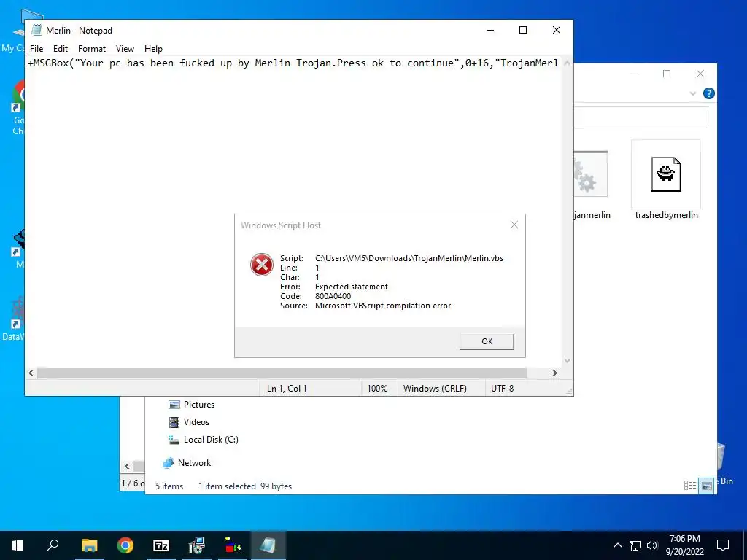Click the Notepad vertical scroll up arrow
Screen dimensions: 747x560
coord(567,63)
